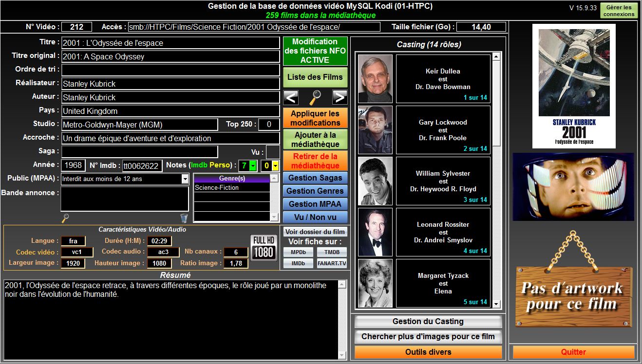Open film page on FANART.TV
Viewport: 642px width, 364px height.
(332, 263)
